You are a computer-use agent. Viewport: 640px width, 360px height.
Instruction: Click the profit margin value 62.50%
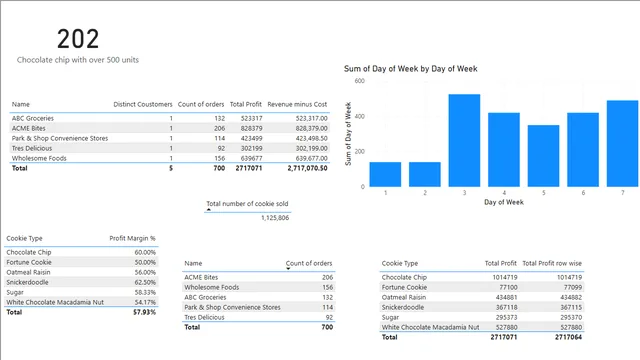click(145, 282)
